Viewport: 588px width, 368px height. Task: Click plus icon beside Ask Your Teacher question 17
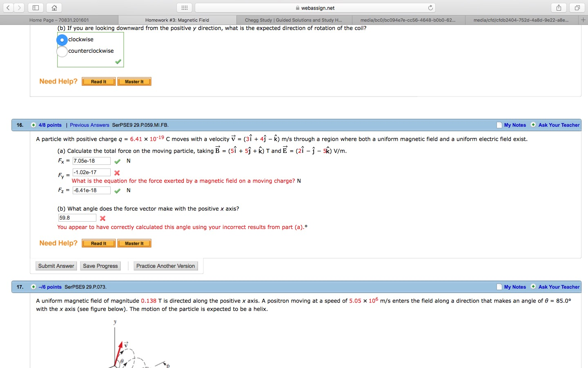533,287
